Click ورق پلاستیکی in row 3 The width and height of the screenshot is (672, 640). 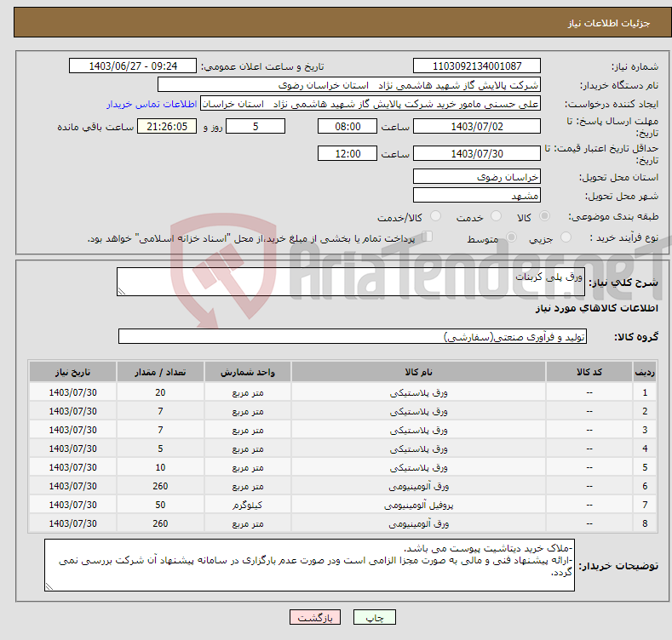418,430
